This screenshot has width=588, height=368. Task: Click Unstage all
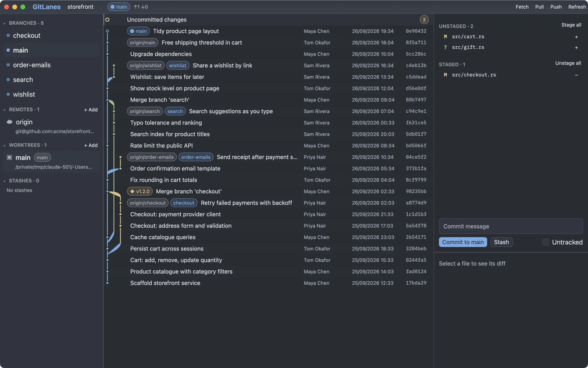click(x=568, y=63)
